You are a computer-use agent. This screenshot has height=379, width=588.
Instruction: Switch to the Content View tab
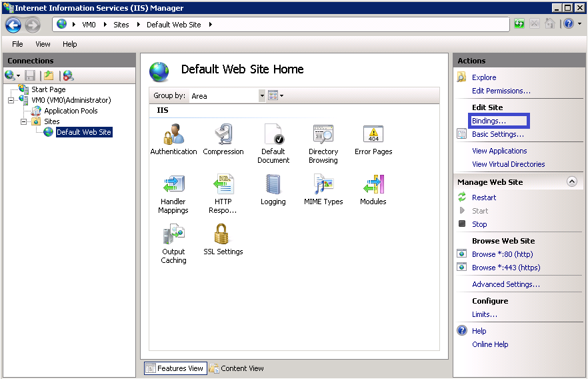pyautogui.click(x=237, y=368)
